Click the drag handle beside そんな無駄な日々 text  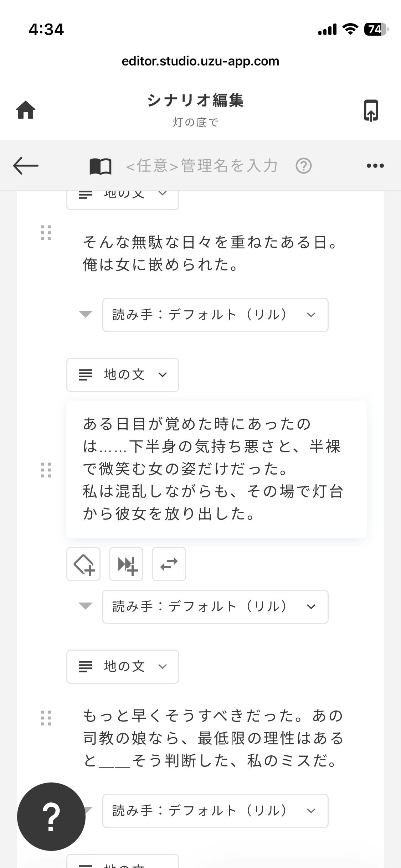click(x=46, y=233)
